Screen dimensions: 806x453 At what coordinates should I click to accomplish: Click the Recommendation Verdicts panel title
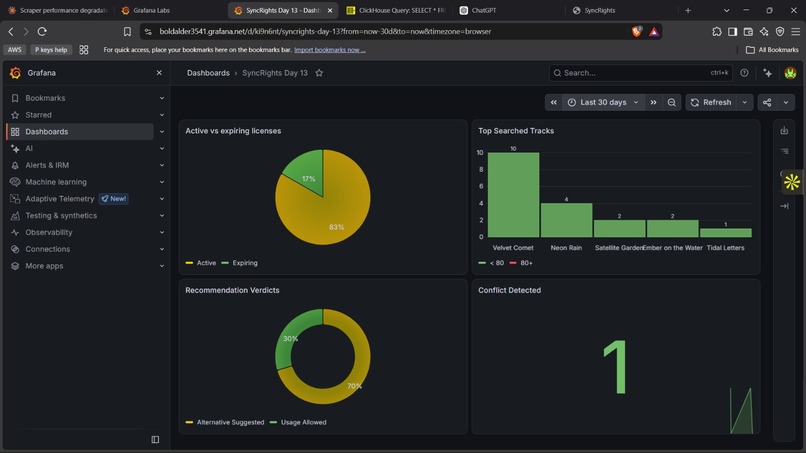pyautogui.click(x=232, y=291)
